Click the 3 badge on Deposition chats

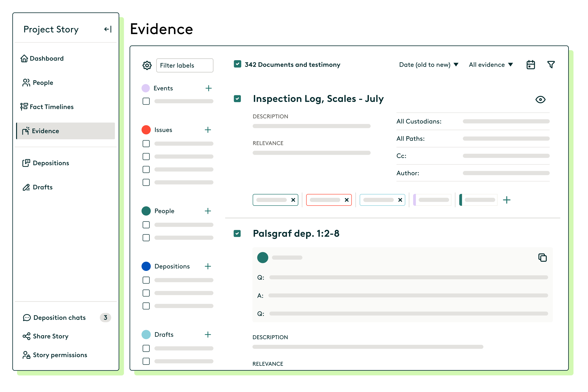(x=105, y=318)
